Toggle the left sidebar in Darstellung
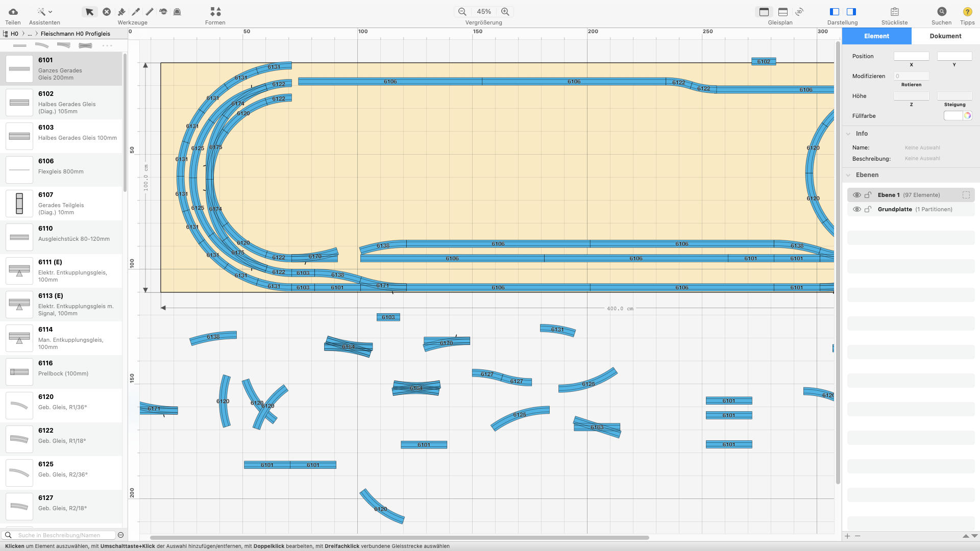The image size is (980, 551). pos(835,12)
